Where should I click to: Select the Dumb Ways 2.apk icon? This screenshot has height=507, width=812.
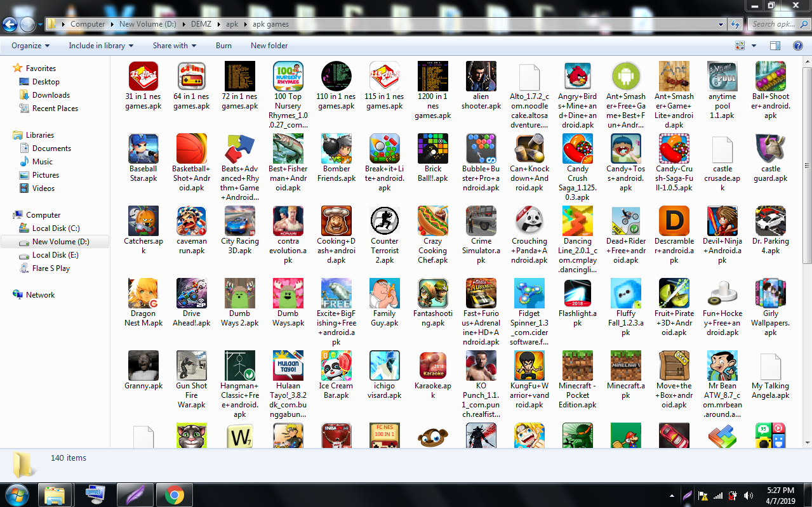pyautogui.click(x=239, y=293)
